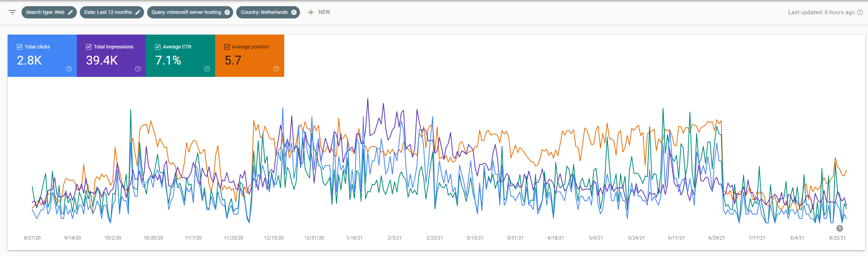Toggle the Average position checkbox
This screenshot has height=256, width=868.
coord(227,47)
